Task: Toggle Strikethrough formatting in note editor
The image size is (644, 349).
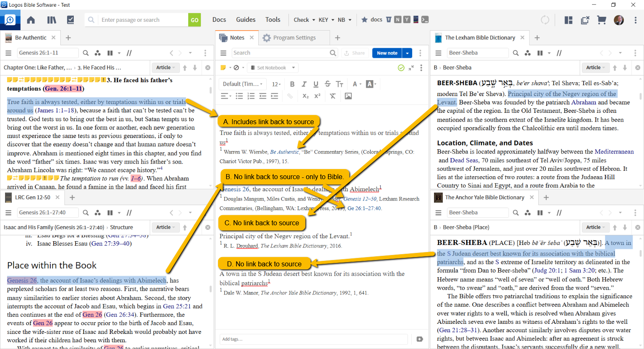Action: [327, 84]
